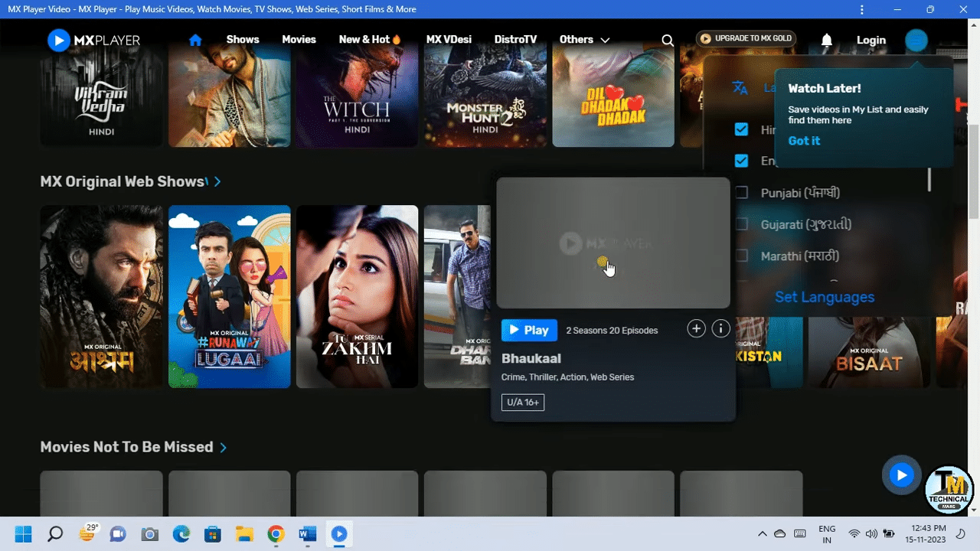Image resolution: width=980 pixels, height=551 pixels.
Task: Open Windows Start menu
Action: [x=23, y=534]
